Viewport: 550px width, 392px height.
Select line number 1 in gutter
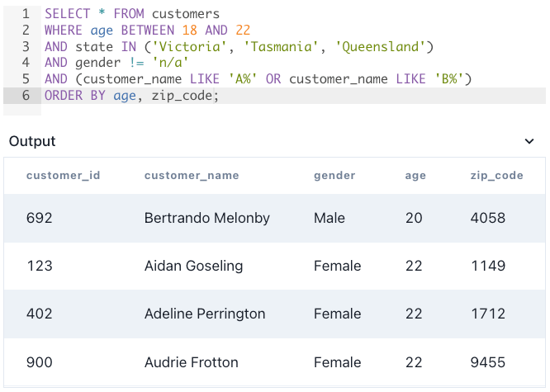(x=26, y=14)
